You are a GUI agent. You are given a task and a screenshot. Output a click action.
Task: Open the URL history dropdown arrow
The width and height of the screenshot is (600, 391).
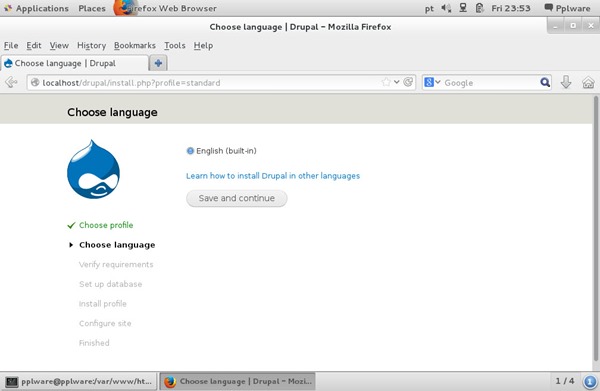[x=397, y=82]
